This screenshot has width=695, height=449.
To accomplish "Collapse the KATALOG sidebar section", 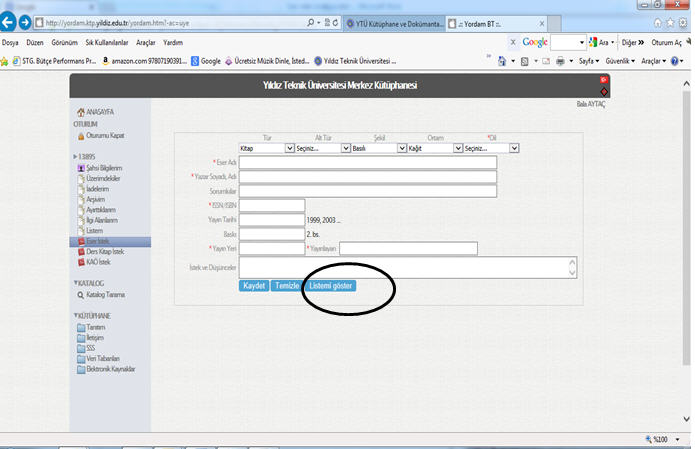I will (x=75, y=283).
